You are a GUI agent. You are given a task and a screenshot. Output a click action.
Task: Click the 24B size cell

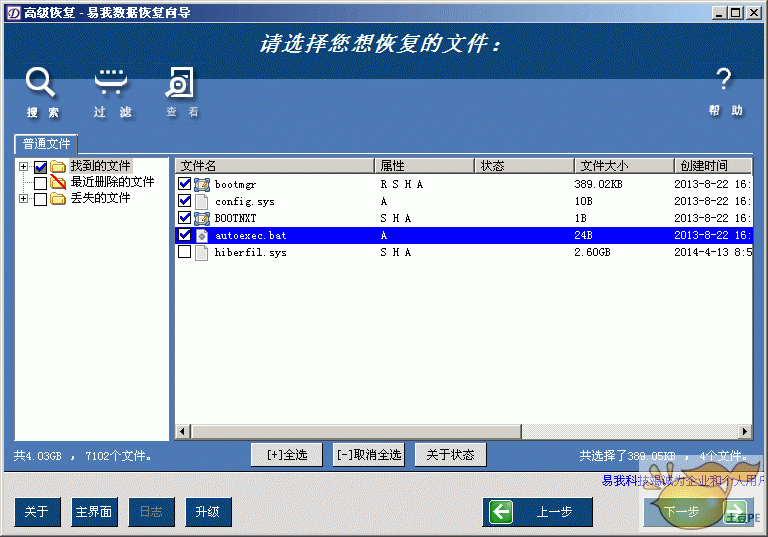click(x=583, y=236)
